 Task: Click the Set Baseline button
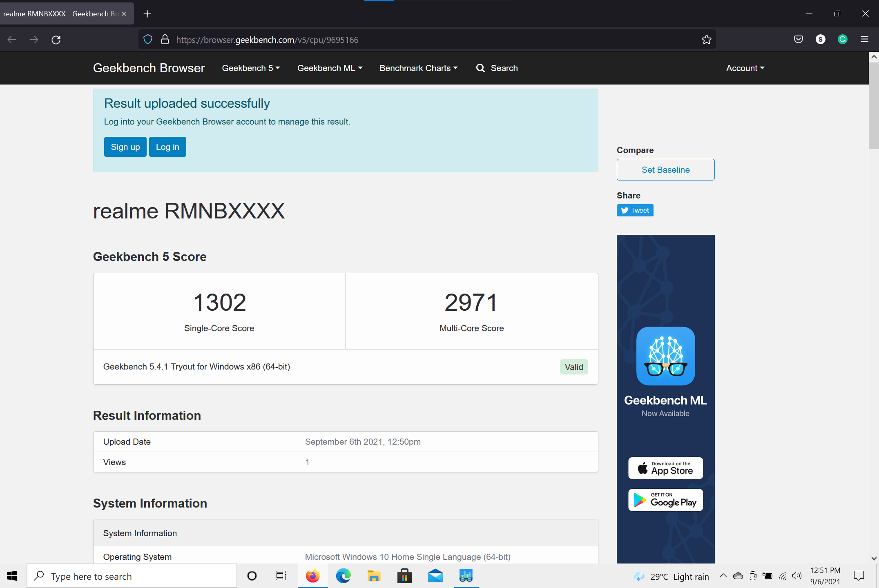(x=666, y=170)
